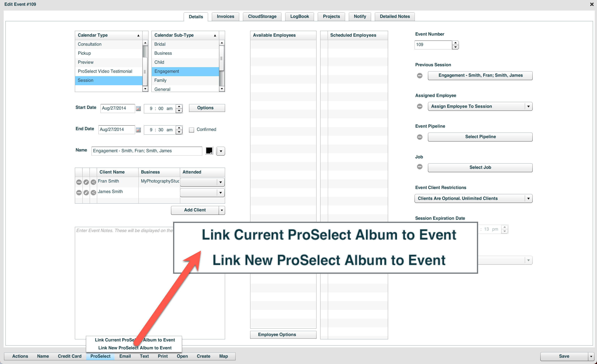Remove James Smith from the client list
This screenshot has width=597, height=364.
[x=79, y=192]
